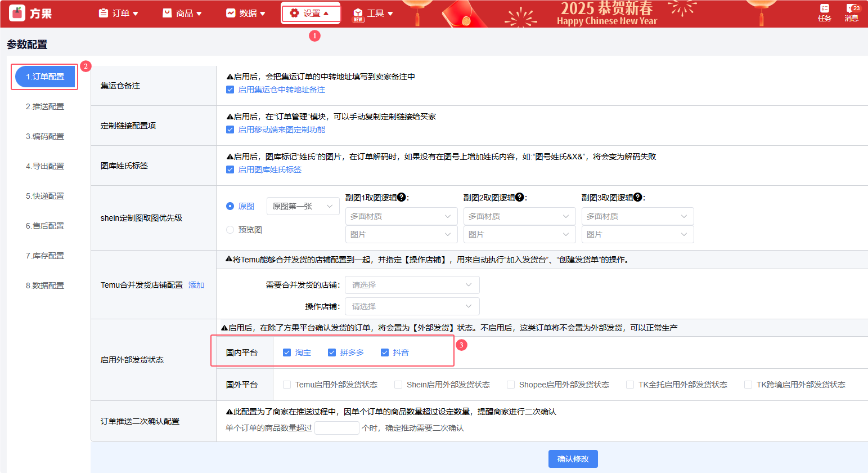Click the 商品数量 threshold input field
Image resolution: width=868 pixels, height=473 pixels.
(x=336, y=428)
